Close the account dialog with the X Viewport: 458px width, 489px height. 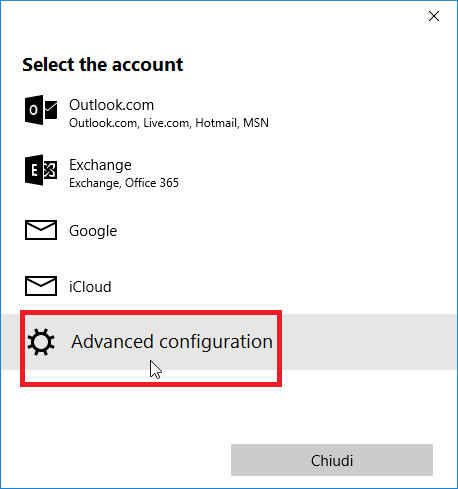[x=434, y=16]
